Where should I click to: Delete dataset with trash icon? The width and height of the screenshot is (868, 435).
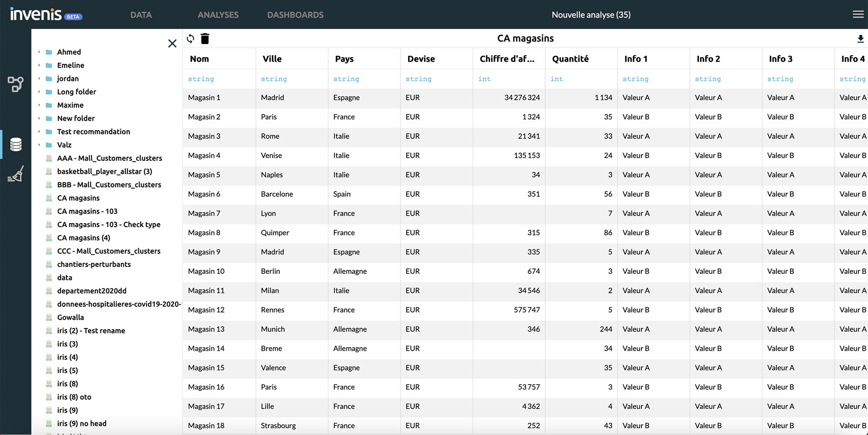coord(205,39)
